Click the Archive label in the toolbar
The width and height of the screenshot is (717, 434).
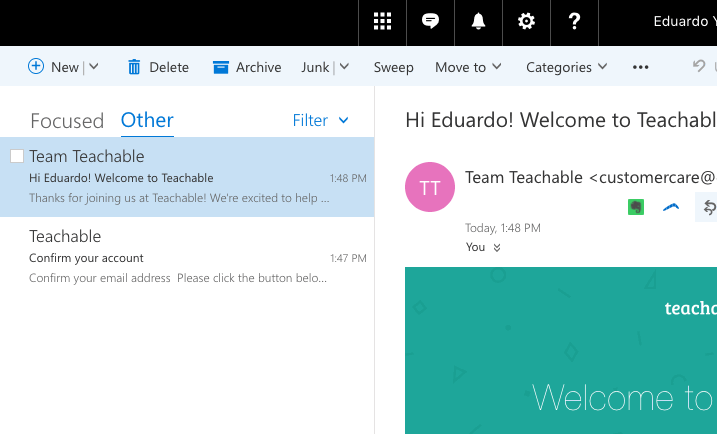click(258, 67)
